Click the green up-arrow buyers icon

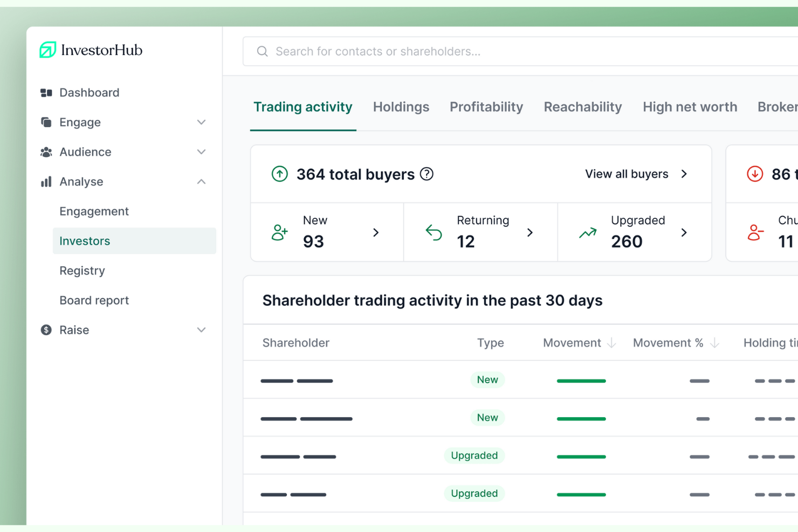[279, 174]
